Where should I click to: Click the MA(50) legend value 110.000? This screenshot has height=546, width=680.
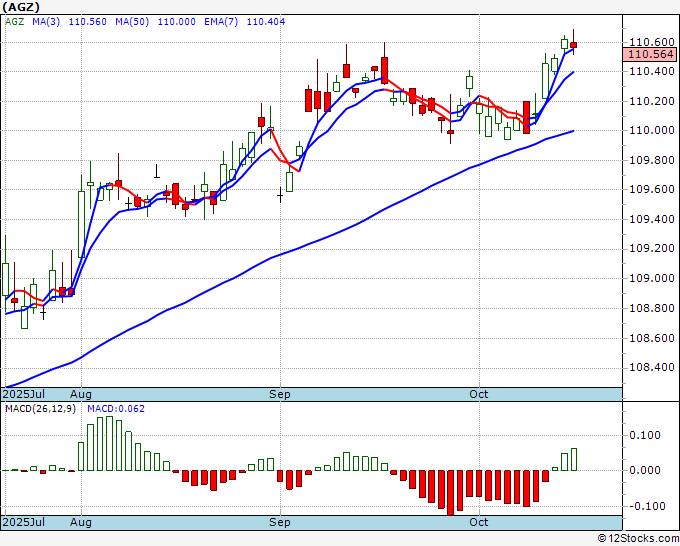[x=177, y=21]
